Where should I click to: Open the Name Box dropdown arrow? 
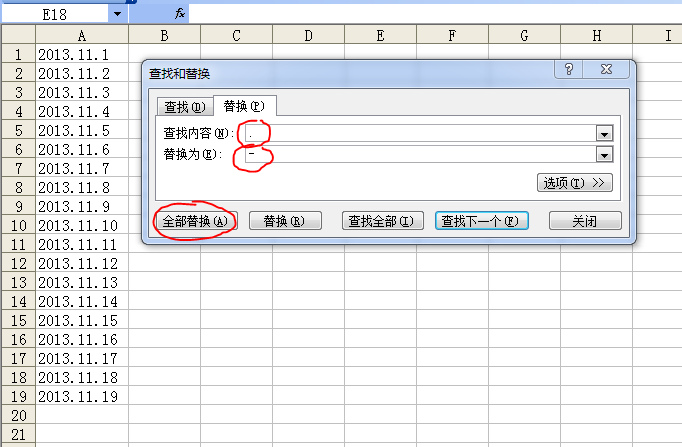[x=117, y=14]
